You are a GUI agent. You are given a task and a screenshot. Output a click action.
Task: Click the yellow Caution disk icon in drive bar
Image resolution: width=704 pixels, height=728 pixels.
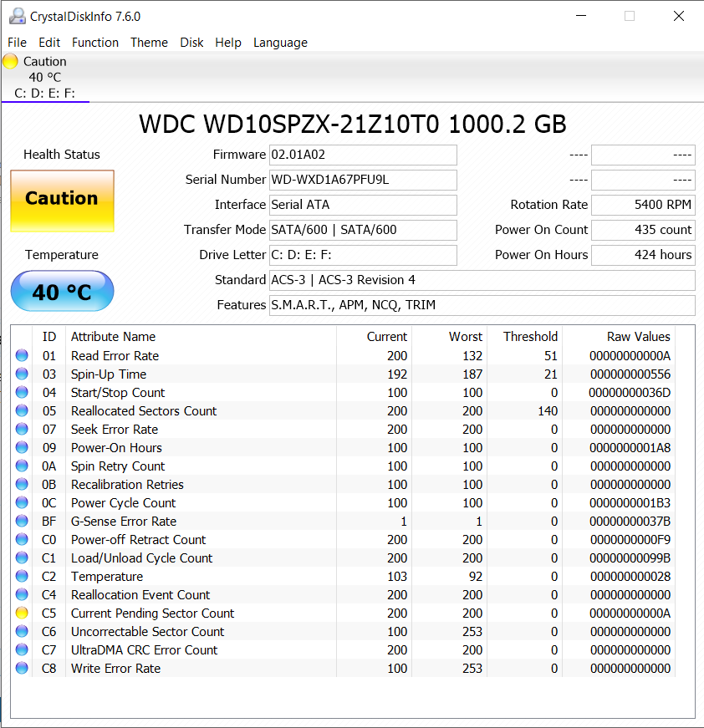(10, 61)
